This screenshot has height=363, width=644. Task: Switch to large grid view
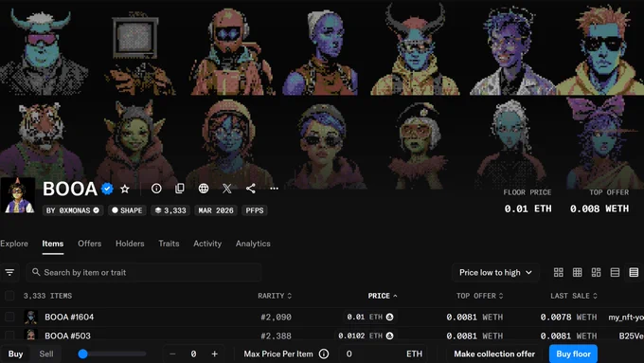(558, 272)
